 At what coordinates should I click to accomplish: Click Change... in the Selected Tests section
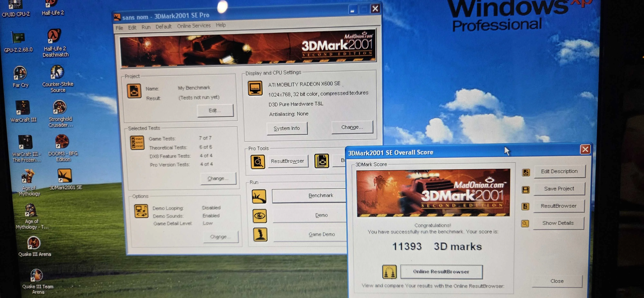pyautogui.click(x=218, y=178)
